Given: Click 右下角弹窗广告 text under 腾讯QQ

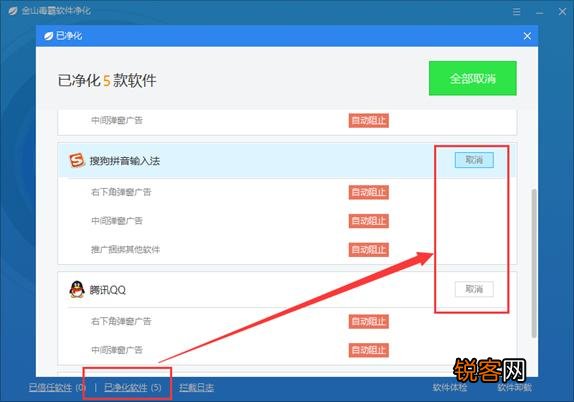Looking at the screenshot, I should [121, 321].
